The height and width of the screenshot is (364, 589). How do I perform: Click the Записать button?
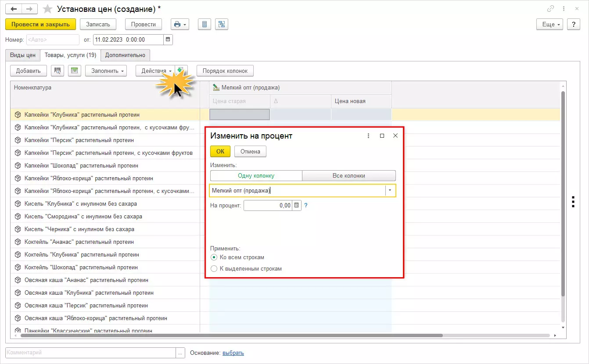tap(98, 25)
